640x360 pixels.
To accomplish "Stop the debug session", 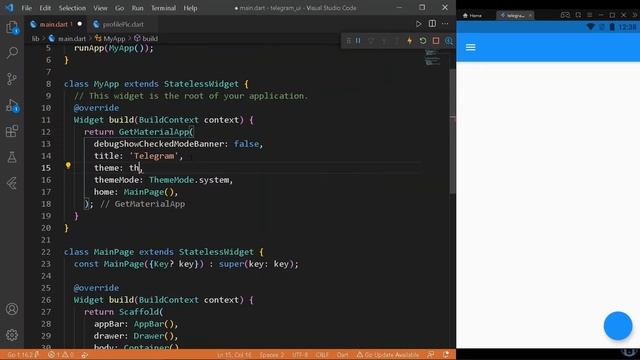I will pos(436,41).
